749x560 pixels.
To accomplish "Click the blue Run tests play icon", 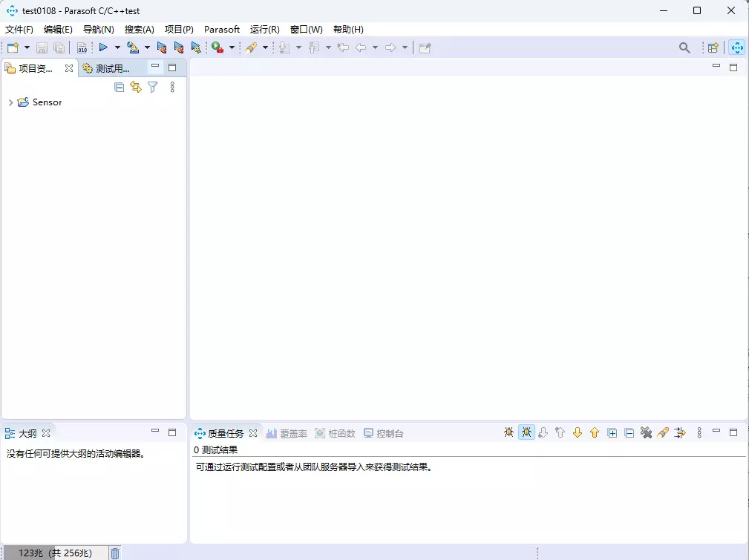I will [103, 47].
